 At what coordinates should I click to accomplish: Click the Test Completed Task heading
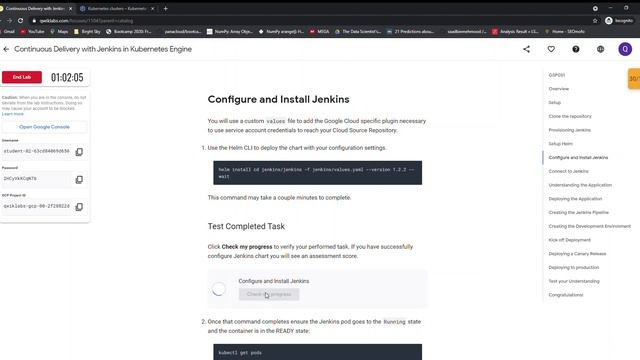[246, 227]
